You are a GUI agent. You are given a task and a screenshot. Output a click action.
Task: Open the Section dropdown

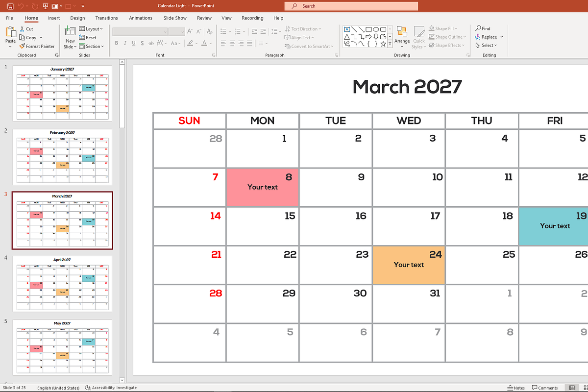(92, 47)
